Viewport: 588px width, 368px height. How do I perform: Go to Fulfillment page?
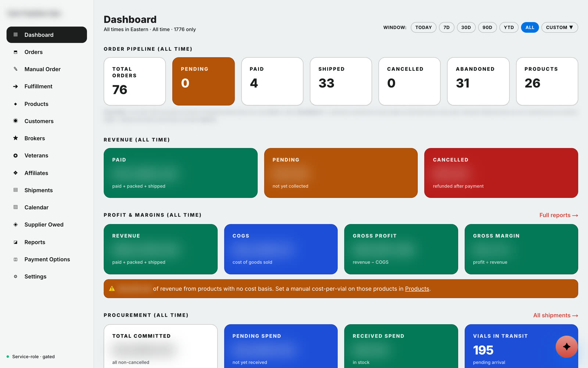coord(47,86)
